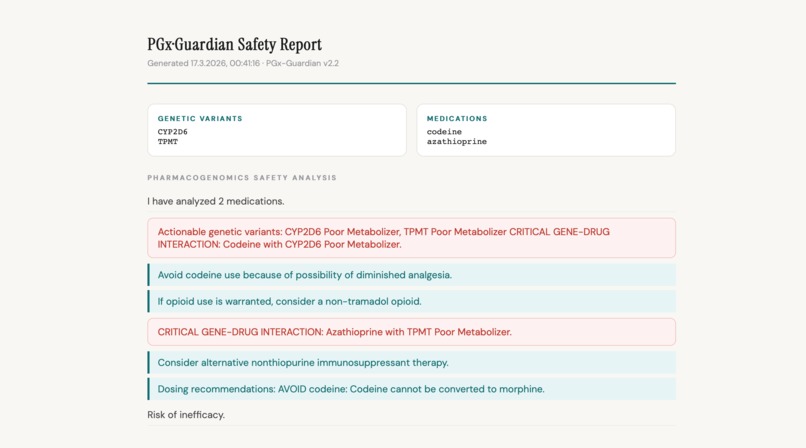The width and height of the screenshot is (806, 448).
Task: Click the MEDICATIONS card heading
Action: click(457, 118)
